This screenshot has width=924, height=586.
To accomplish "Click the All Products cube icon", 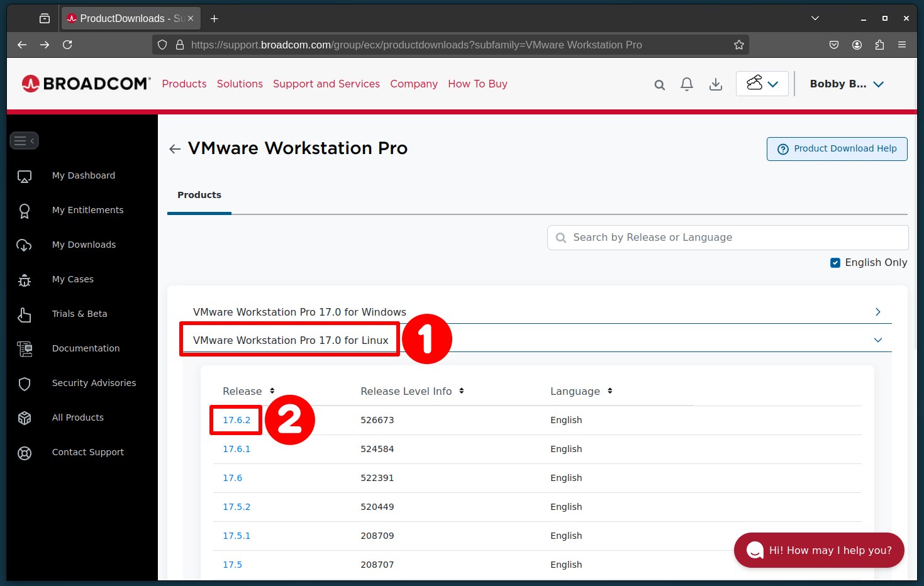I will point(25,418).
